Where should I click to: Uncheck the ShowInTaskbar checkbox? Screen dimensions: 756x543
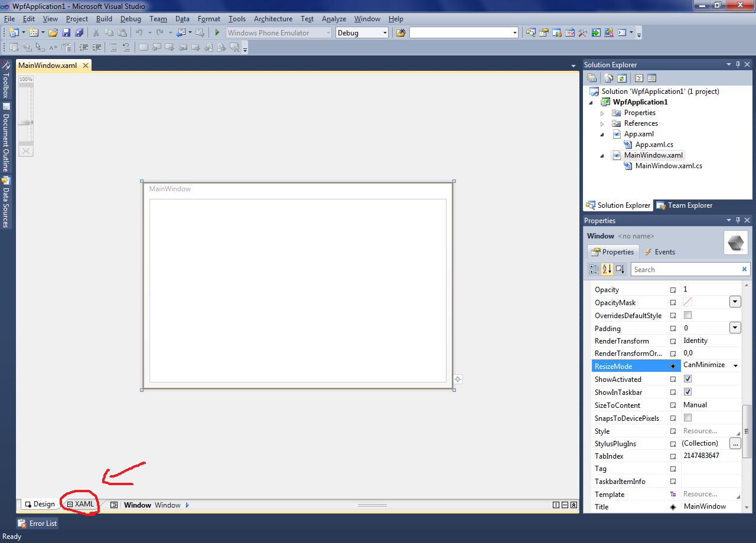[687, 392]
